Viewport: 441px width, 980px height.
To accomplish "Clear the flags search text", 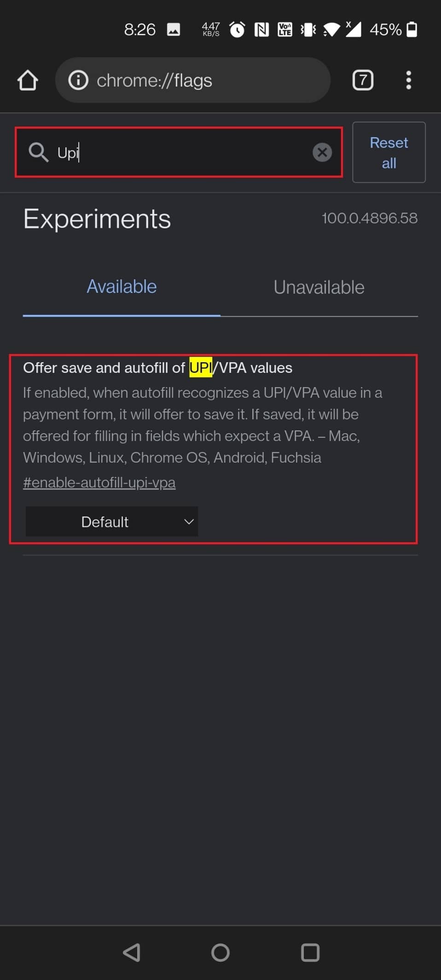I will click(322, 152).
